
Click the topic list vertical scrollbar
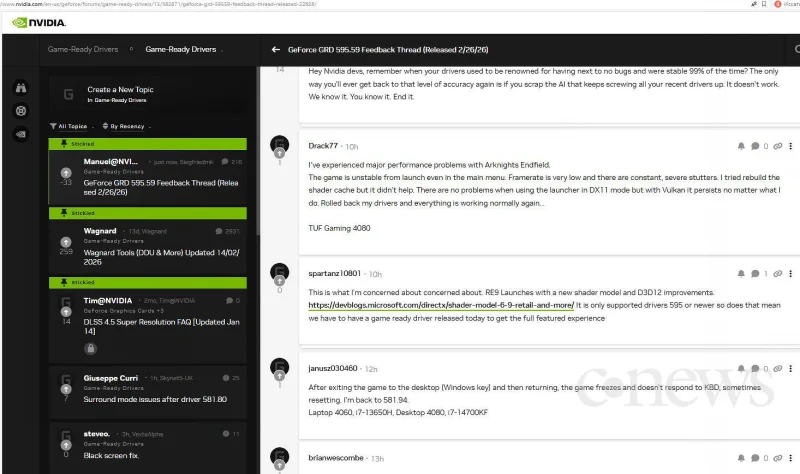[258, 152]
